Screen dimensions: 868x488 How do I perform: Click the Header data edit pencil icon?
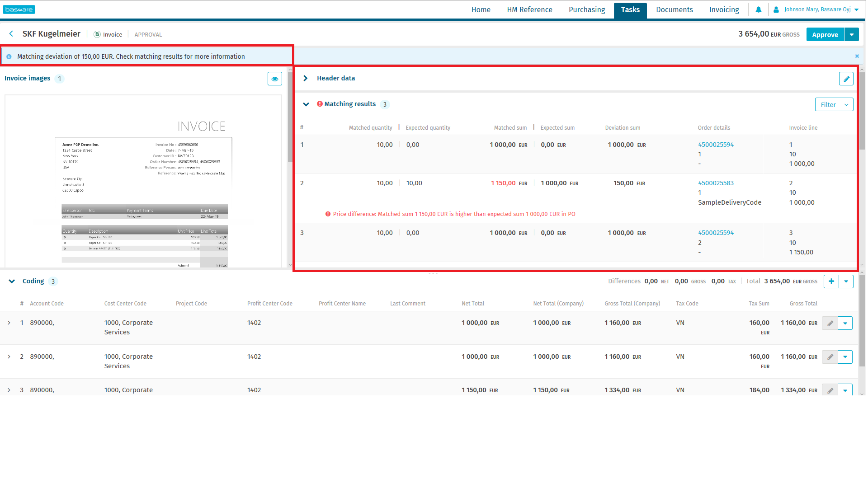(846, 79)
